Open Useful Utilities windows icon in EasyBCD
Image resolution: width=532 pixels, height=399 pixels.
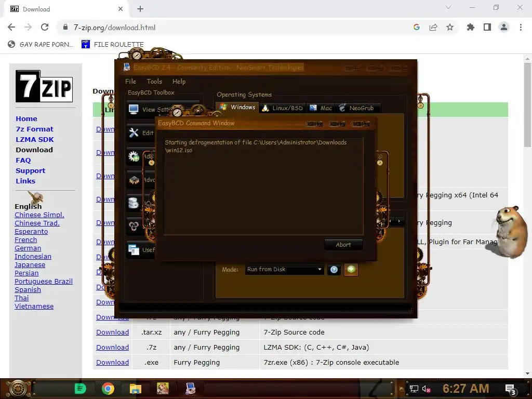[x=134, y=250]
